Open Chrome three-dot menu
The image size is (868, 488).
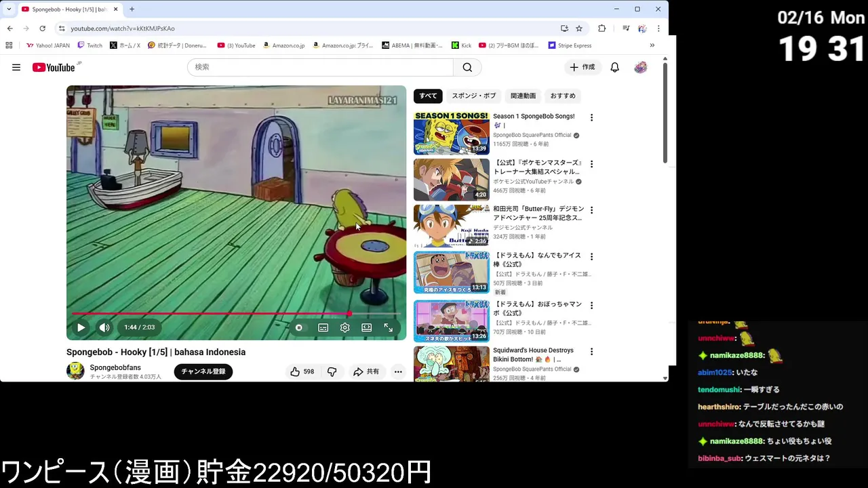click(x=658, y=28)
